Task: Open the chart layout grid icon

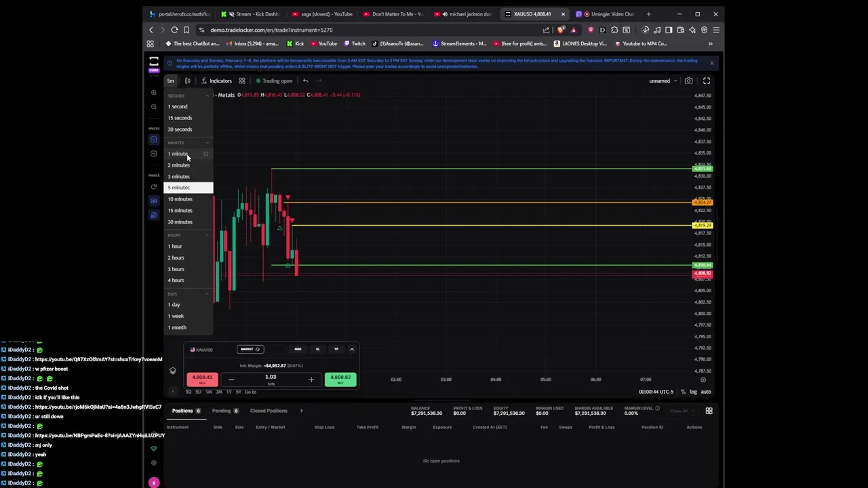Action: click(x=241, y=81)
